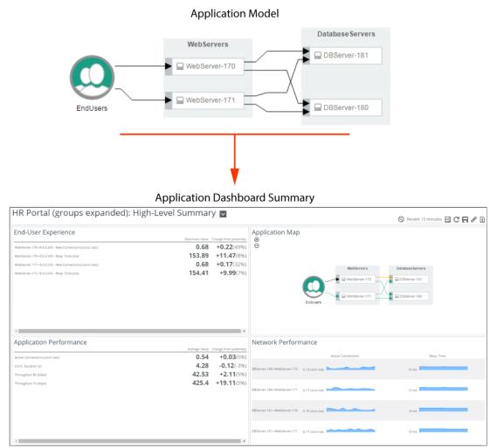Click the large EndUsers icon in the model

(x=92, y=78)
